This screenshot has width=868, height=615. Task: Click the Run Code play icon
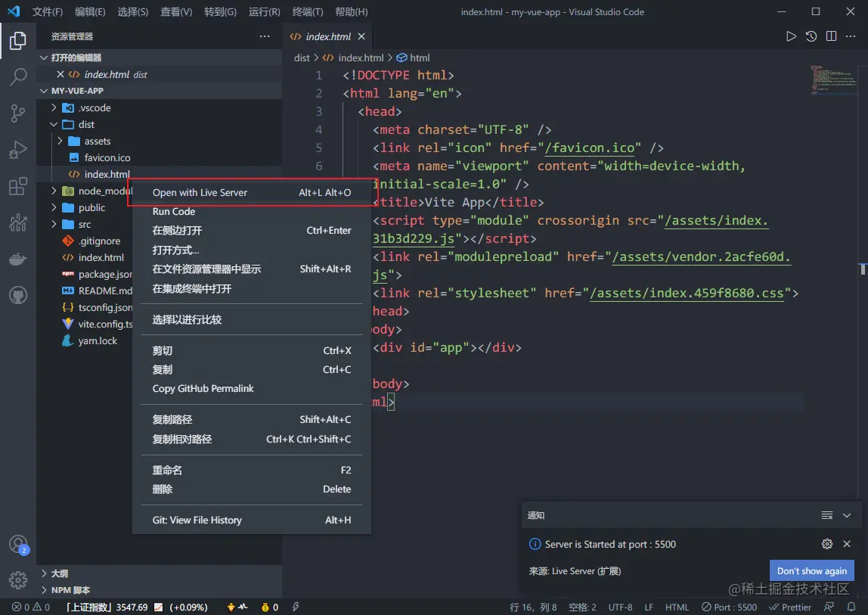791,36
